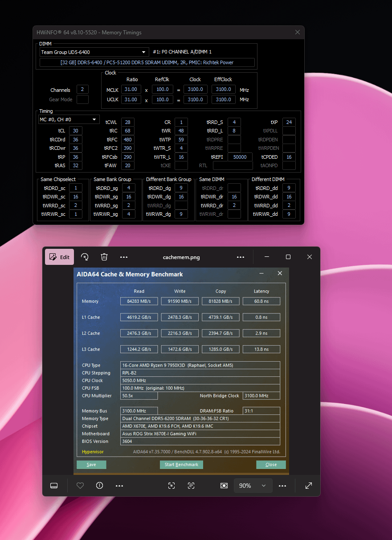Enter full screen with the diagonal arrows icon
The width and height of the screenshot is (392, 540).
(308, 486)
